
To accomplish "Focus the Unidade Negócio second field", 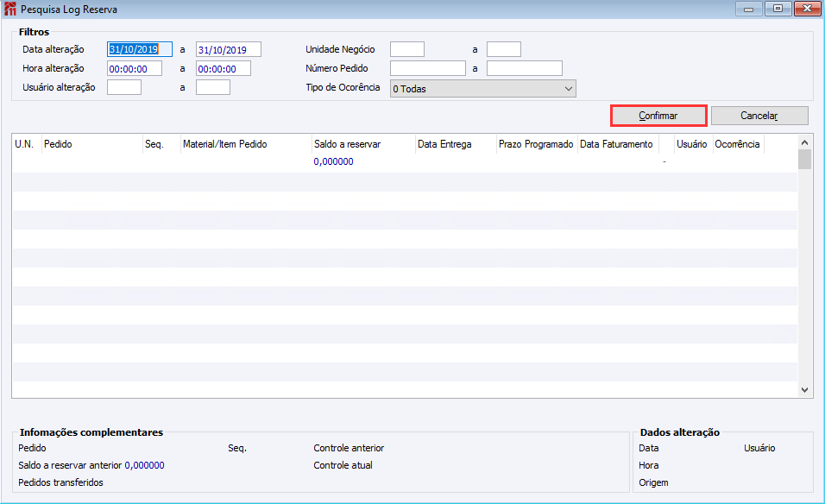I will point(504,49).
